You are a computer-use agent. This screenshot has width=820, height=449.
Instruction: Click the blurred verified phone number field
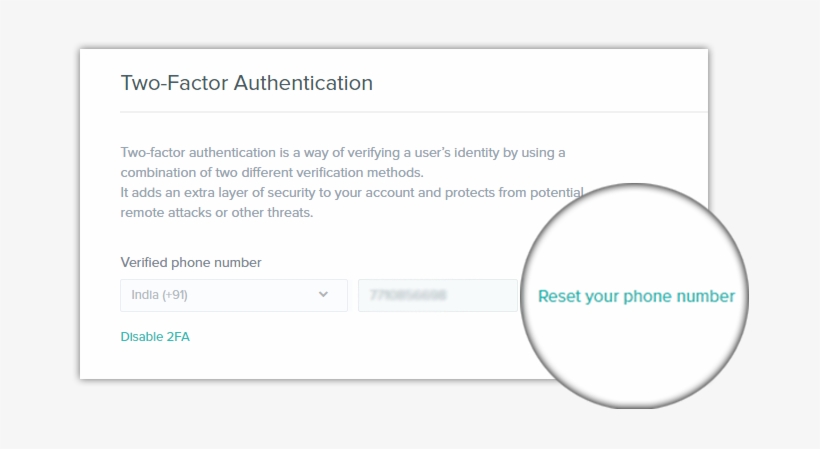(437, 295)
